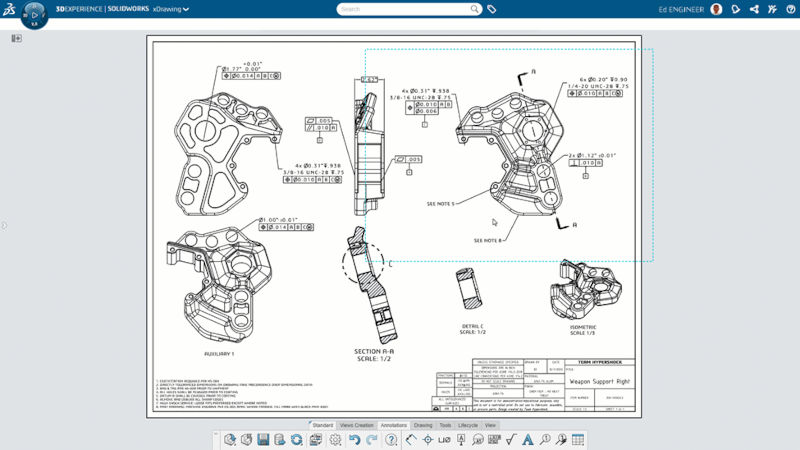Viewport: 800px width, 450px height.
Task: Click the Share icon in top bar
Action: 754,9
